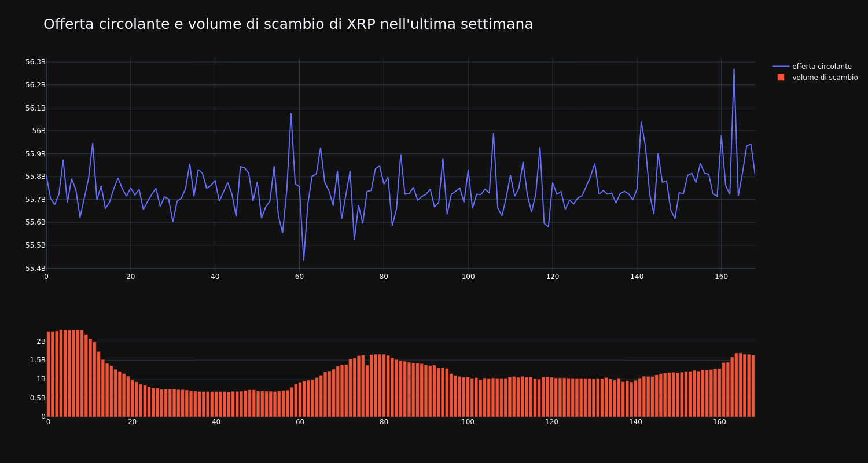The height and width of the screenshot is (463, 868).
Task: Click the 56B y-axis label
Action: [x=38, y=131]
